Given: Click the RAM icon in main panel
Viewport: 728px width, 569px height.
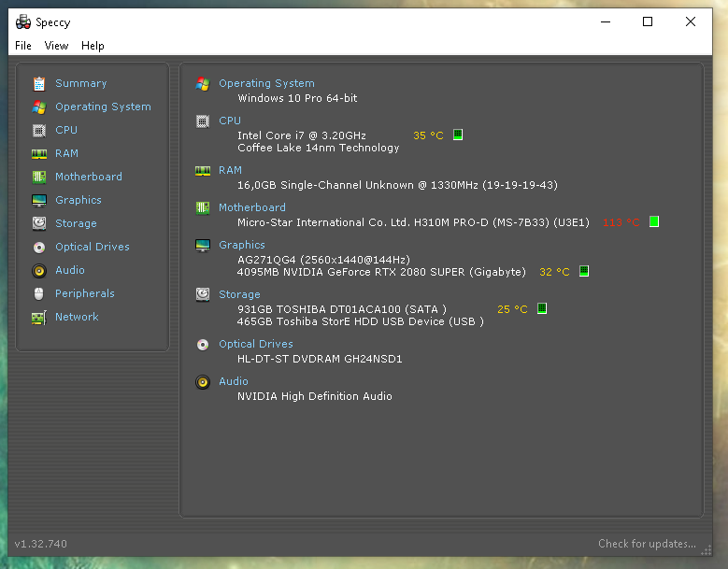Looking at the screenshot, I should click(x=203, y=171).
